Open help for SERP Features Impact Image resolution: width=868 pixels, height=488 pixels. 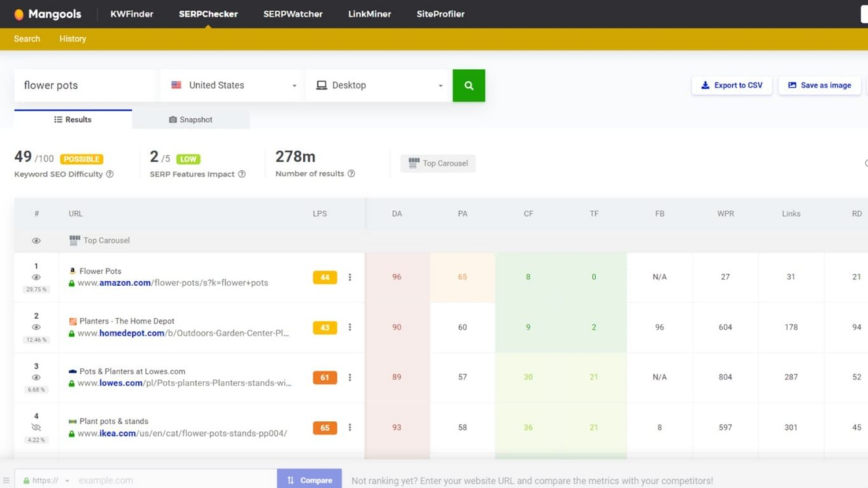(x=242, y=174)
